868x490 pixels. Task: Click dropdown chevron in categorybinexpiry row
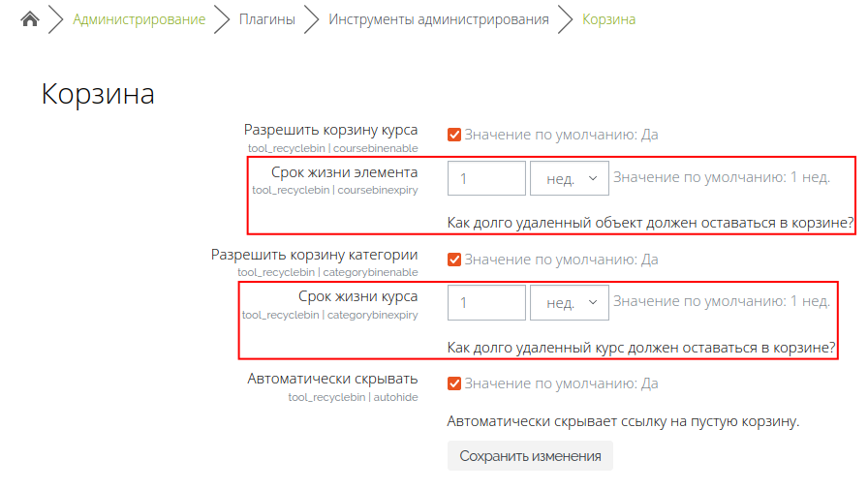coord(593,302)
